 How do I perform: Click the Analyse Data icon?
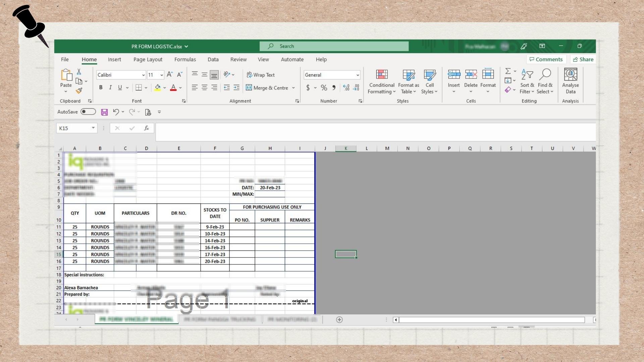click(x=570, y=74)
